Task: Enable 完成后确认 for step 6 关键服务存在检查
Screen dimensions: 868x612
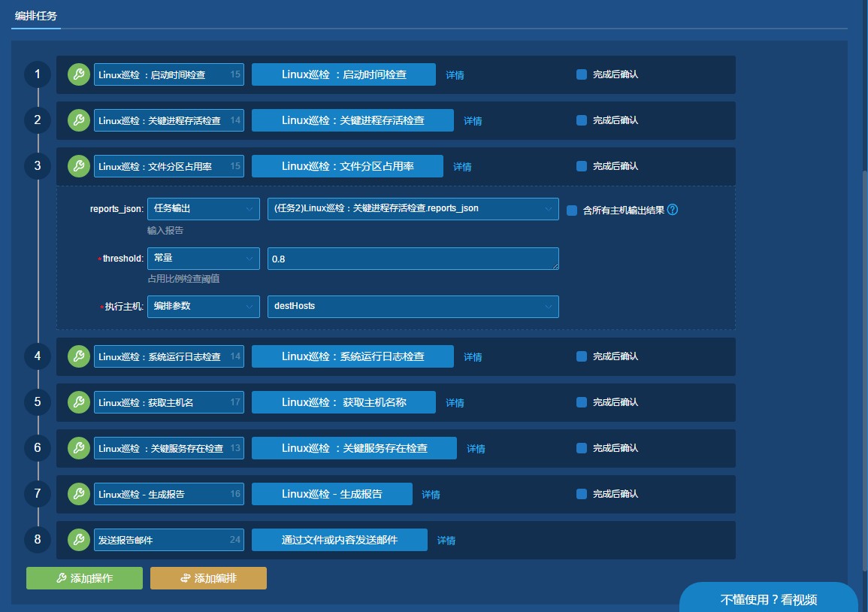Action: pyautogui.click(x=581, y=448)
